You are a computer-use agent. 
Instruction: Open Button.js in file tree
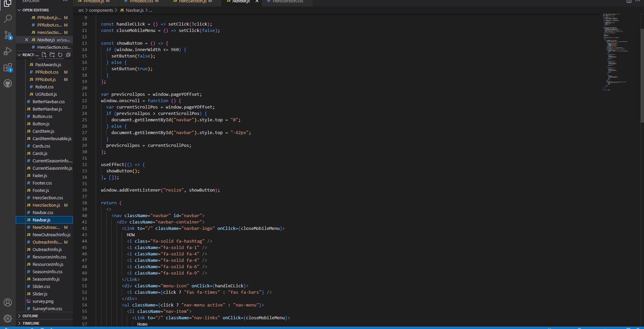(x=45, y=123)
